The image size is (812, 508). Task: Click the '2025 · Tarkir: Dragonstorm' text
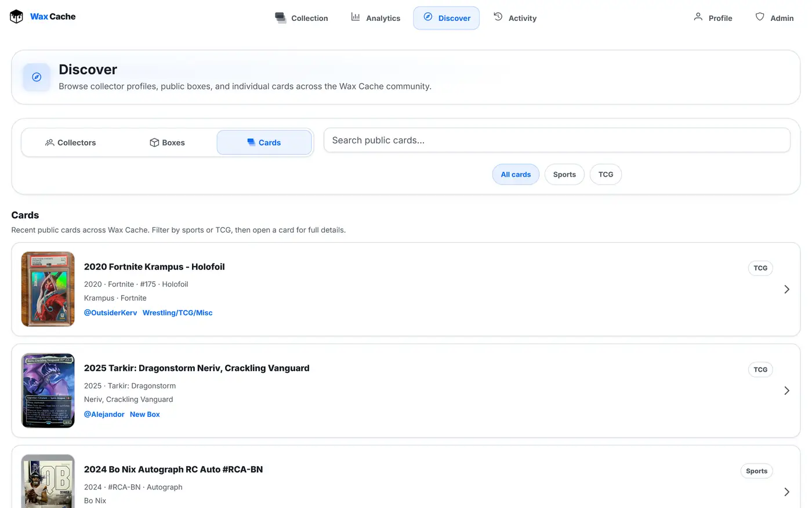[130, 386]
